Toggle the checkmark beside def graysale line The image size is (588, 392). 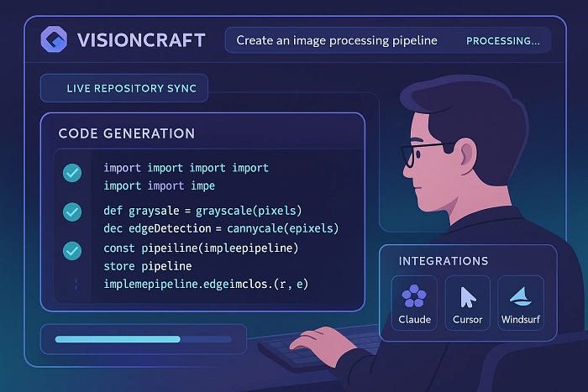click(72, 212)
